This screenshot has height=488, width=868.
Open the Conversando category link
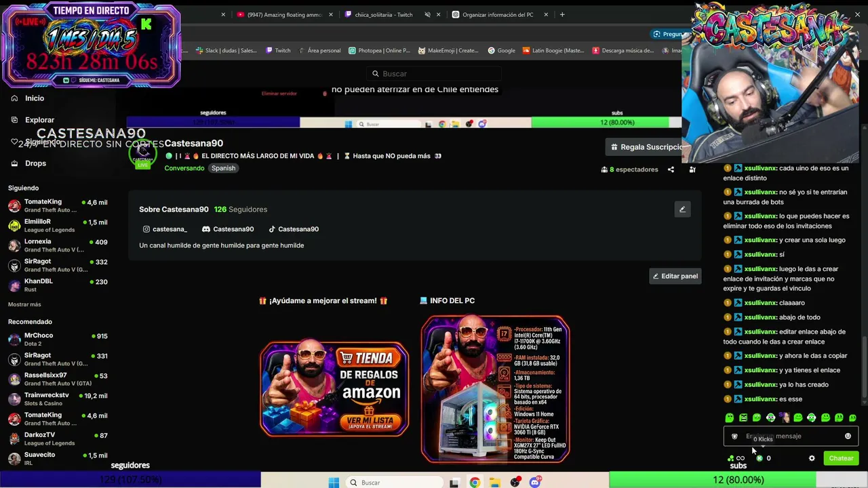click(x=184, y=168)
